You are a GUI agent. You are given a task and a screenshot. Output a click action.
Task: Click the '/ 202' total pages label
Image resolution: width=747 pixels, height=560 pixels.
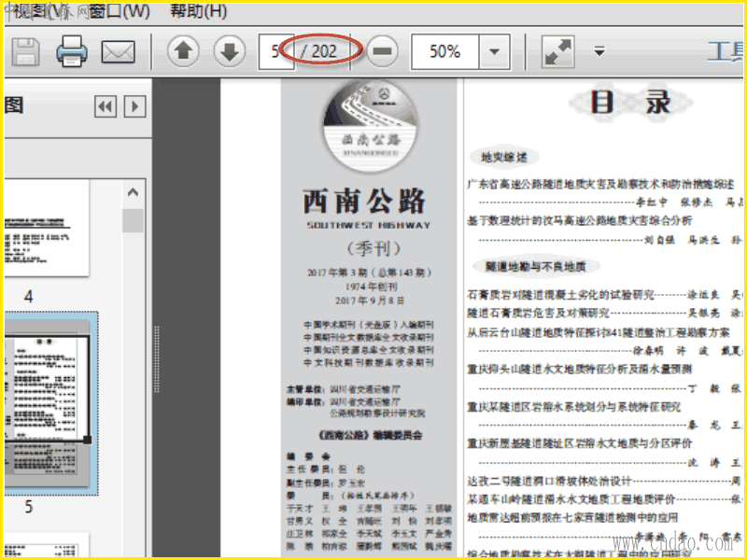(x=319, y=51)
